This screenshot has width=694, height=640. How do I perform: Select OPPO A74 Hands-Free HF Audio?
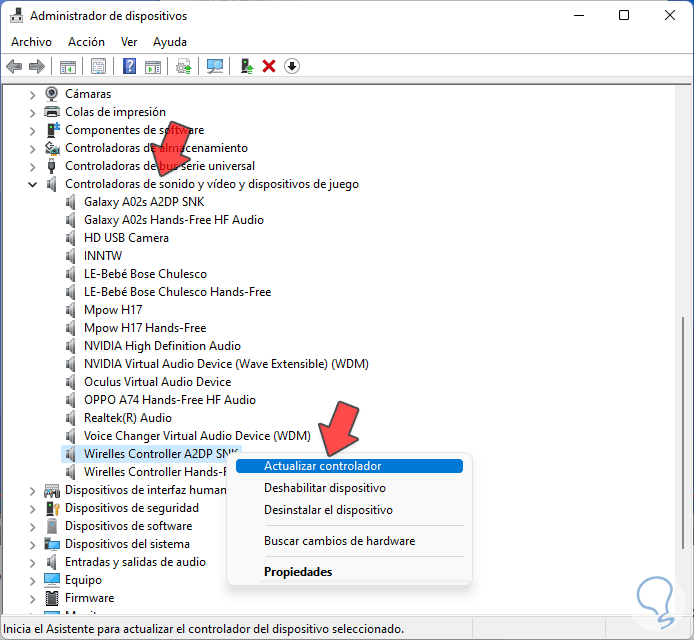[x=170, y=400]
